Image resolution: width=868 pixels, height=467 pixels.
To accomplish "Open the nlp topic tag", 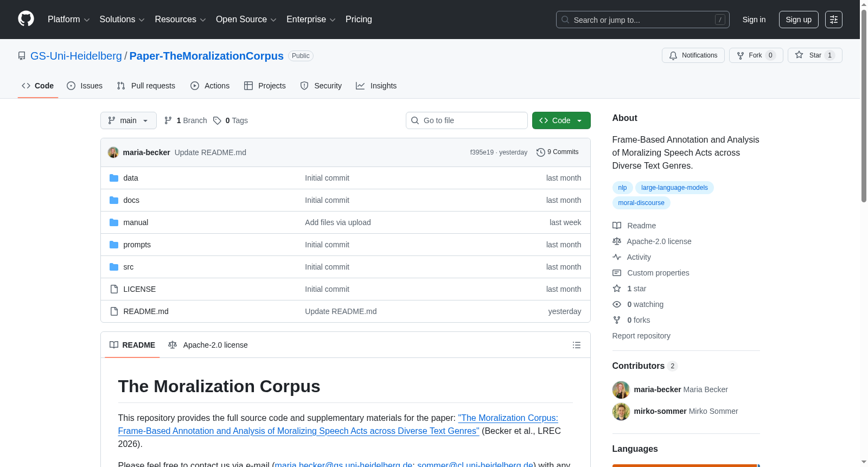I will point(622,188).
